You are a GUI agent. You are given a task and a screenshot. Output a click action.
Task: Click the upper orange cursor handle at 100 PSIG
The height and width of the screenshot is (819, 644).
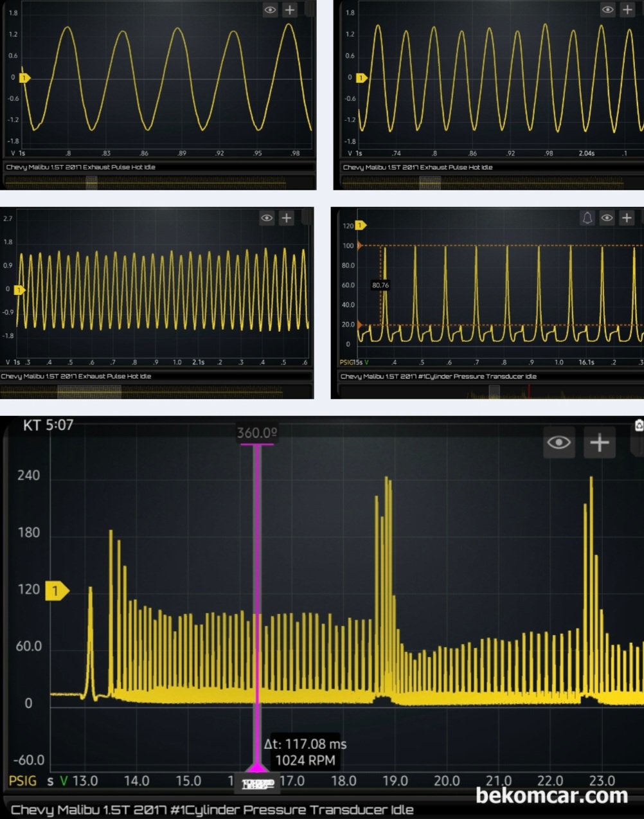coord(359,246)
